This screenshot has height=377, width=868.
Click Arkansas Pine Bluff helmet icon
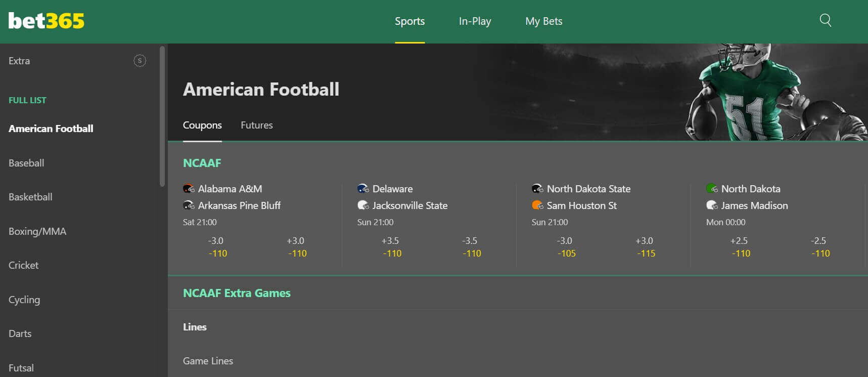(x=189, y=205)
